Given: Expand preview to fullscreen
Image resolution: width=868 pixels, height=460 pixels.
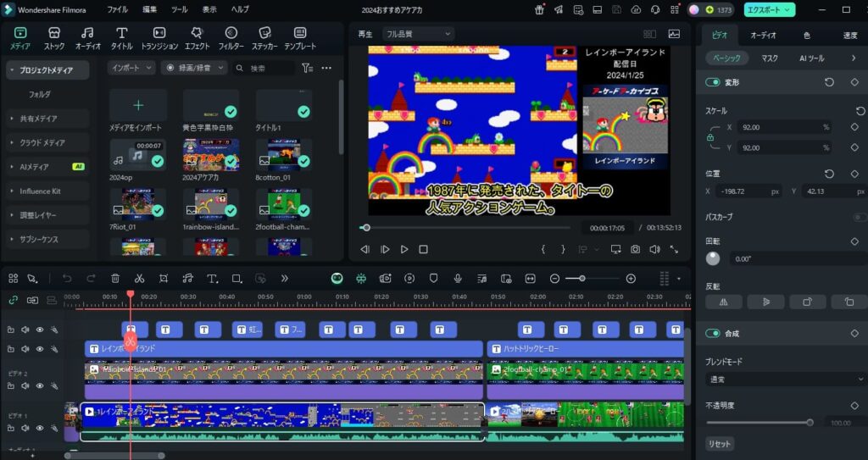Looking at the screenshot, I should (674, 250).
